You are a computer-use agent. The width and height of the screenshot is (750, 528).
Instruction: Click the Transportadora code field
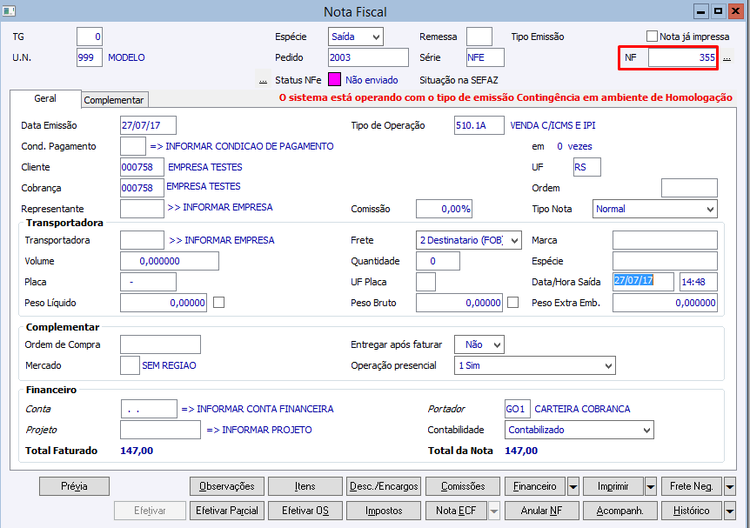click(x=142, y=240)
